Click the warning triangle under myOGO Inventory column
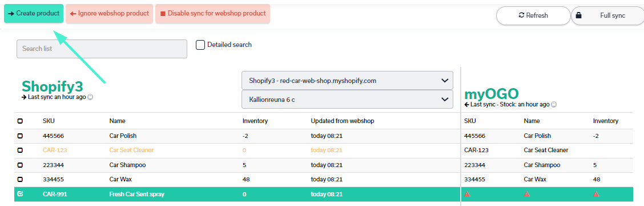The width and height of the screenshot is (644, 206). [596, 194]
